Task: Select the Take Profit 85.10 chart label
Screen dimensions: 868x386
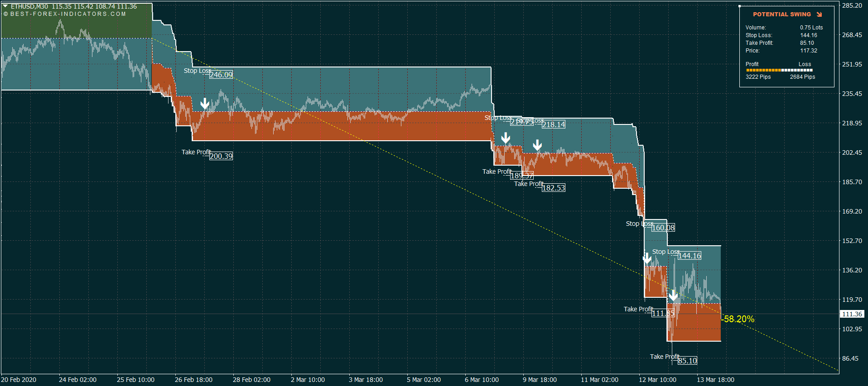Action: [x=687, y=361]
